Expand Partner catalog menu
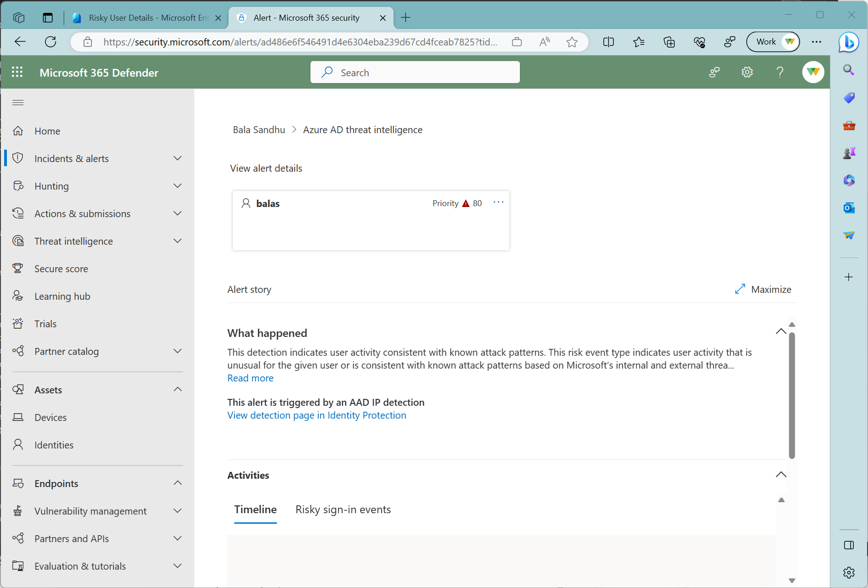Viewport: 868px width, 588px height. tap(178, 351)
